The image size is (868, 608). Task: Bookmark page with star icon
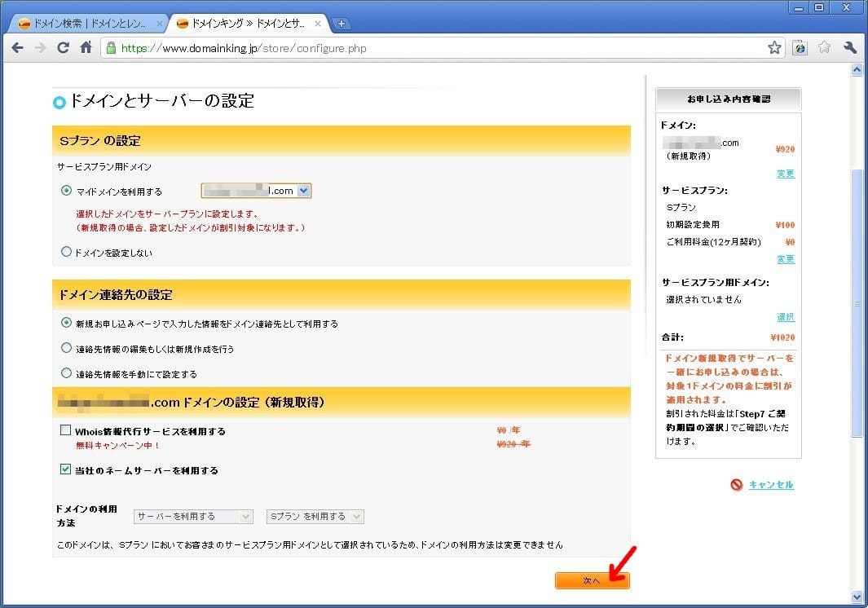pos(774,48)
